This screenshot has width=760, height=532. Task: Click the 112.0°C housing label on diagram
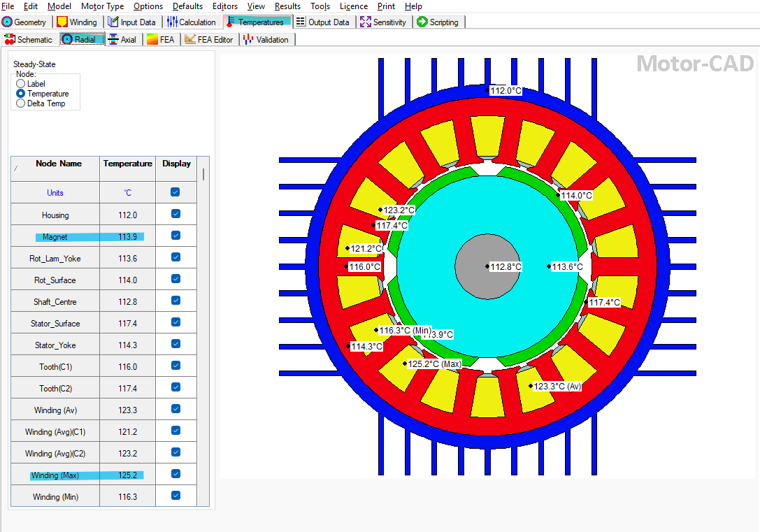506,91
